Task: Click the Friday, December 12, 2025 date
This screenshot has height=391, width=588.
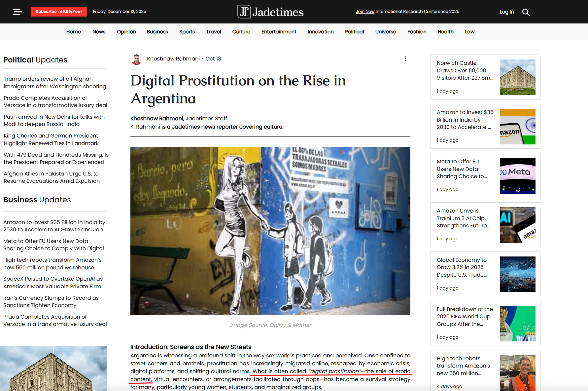Action: point(120,12)
